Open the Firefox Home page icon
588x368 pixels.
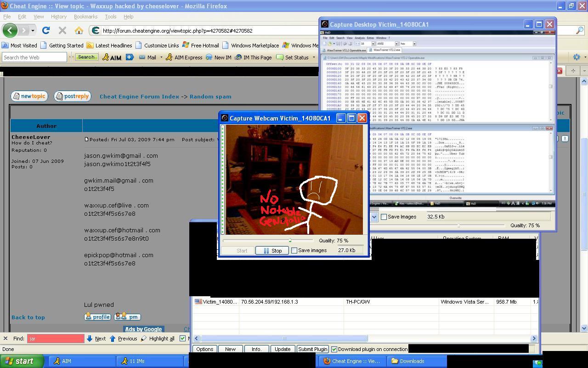(79, 30)
